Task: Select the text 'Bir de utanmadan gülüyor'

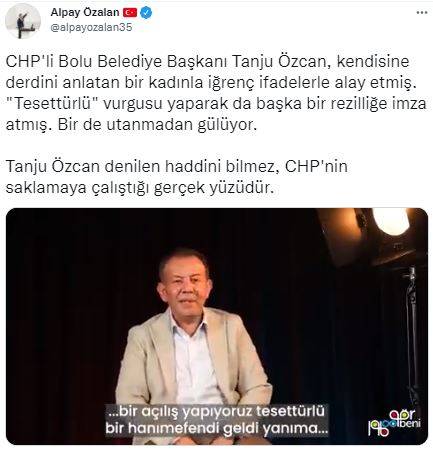Action: tap(157, 125)
